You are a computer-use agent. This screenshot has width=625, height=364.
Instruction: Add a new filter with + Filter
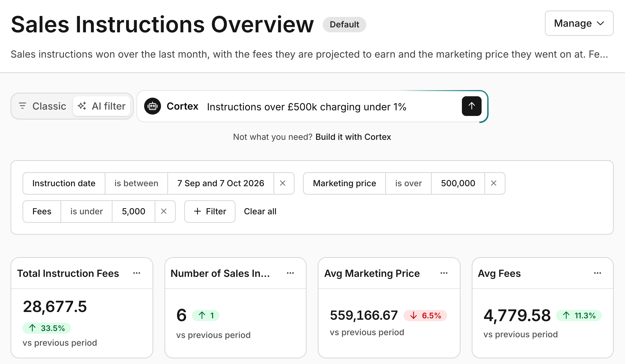[x=210, y=211]
